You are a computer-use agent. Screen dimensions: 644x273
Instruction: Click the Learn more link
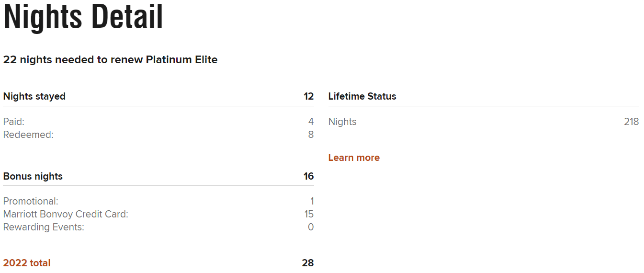point(354,158)
